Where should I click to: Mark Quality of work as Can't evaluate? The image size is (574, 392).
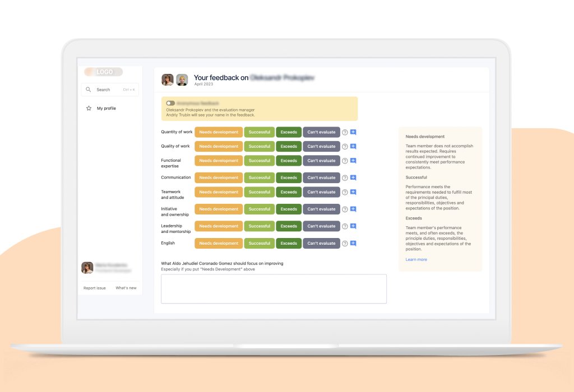(321, 146)
